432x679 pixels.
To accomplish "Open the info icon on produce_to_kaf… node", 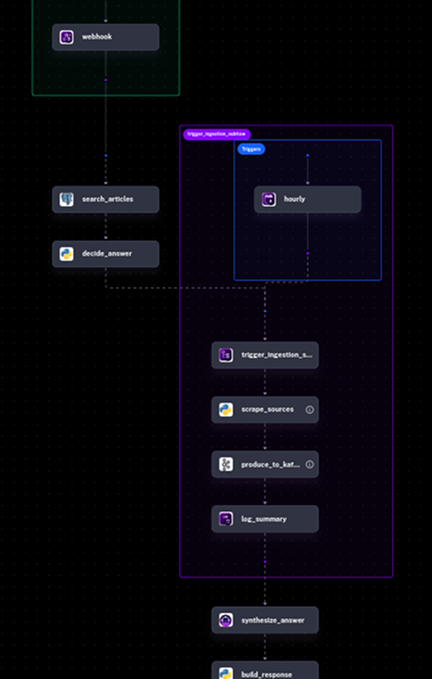I will pyautogui.click(x=309, y=464).
